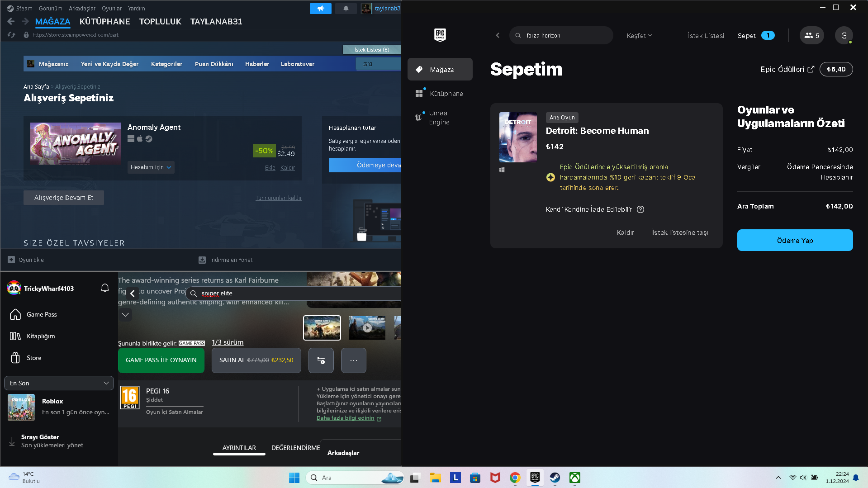Play Sniper Elite video thumbnail
Viewport: 868px width, 488px height.
click(367, 328)
